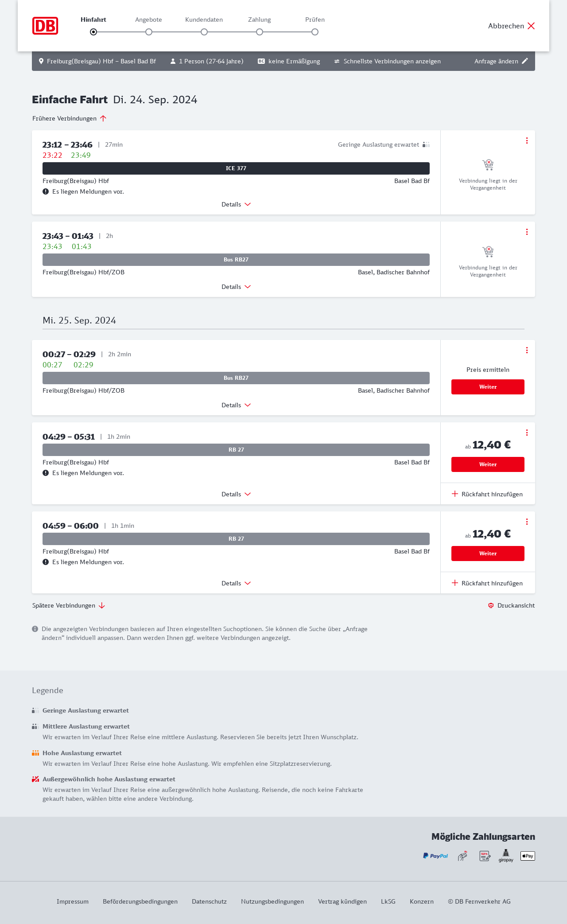567x924 pixels.
Task: Click info icon beside ICE 377 Meldungen
Action: 46,191
